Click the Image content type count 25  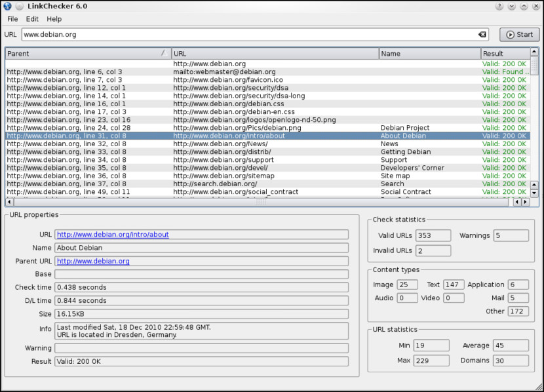407,284
